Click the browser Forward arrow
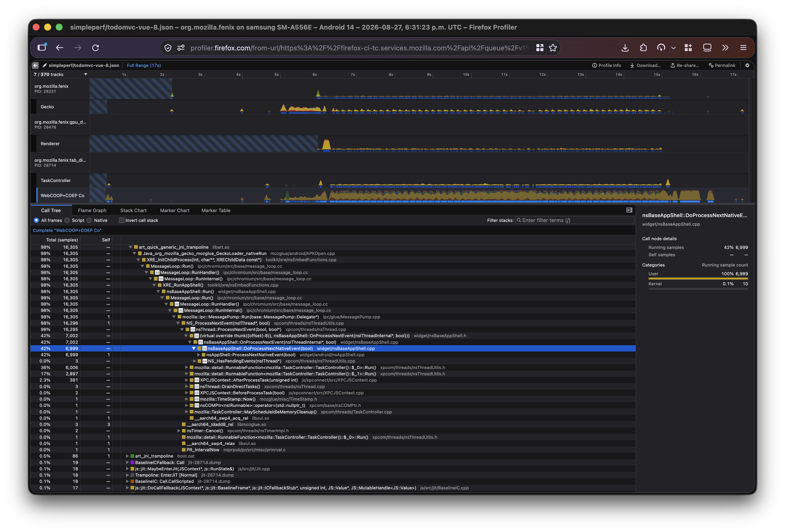The width and height of the screenshot is (785, 532). [x=78, y=48]
